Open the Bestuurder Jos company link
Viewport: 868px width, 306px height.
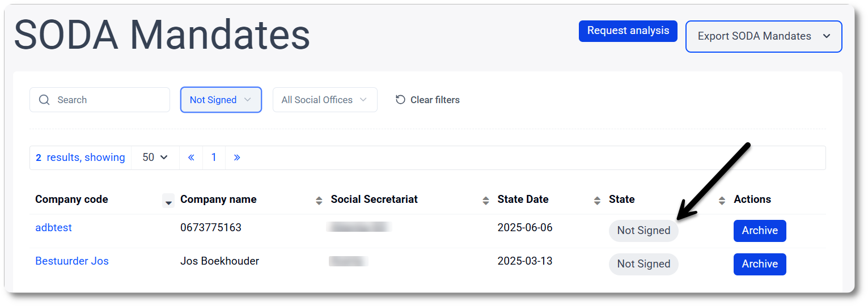point(72,261)
